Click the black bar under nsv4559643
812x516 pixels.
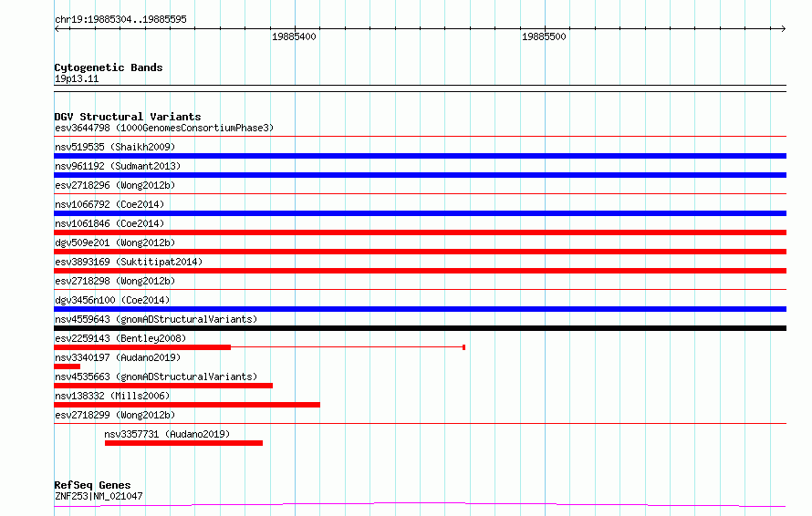coord(420,328)
